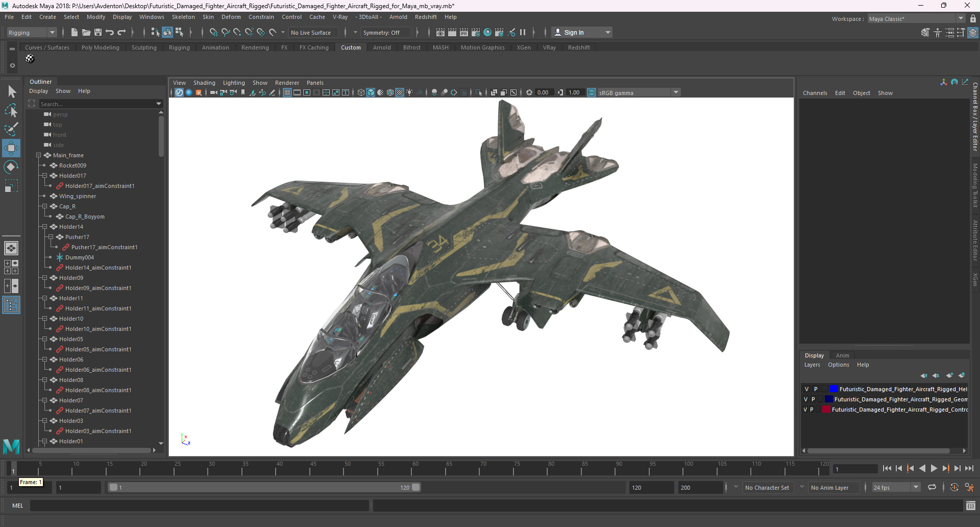Image resolution: width=980 pixels, height=527 pixels.
Task: Click the Pause rendering icon
Action: click(x=523, y=32)
